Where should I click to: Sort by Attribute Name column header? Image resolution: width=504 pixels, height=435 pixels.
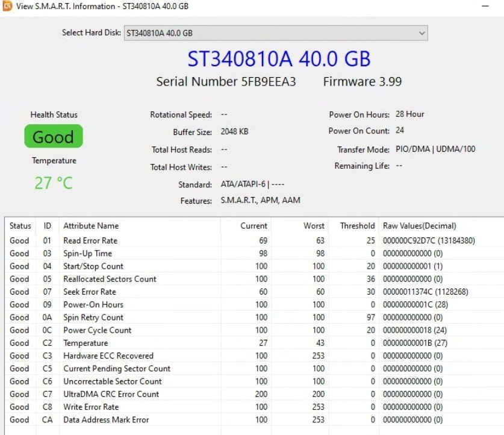tap(140, 226)
